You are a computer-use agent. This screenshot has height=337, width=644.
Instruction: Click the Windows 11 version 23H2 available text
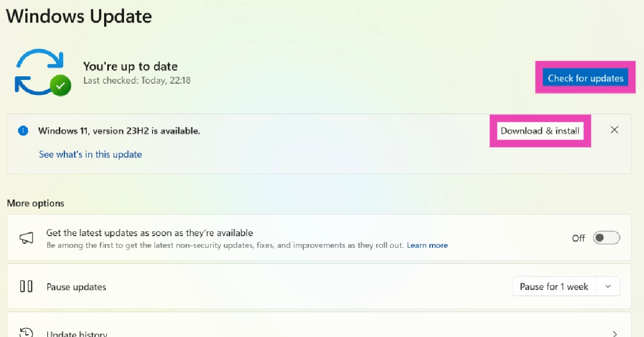(119, 130)
